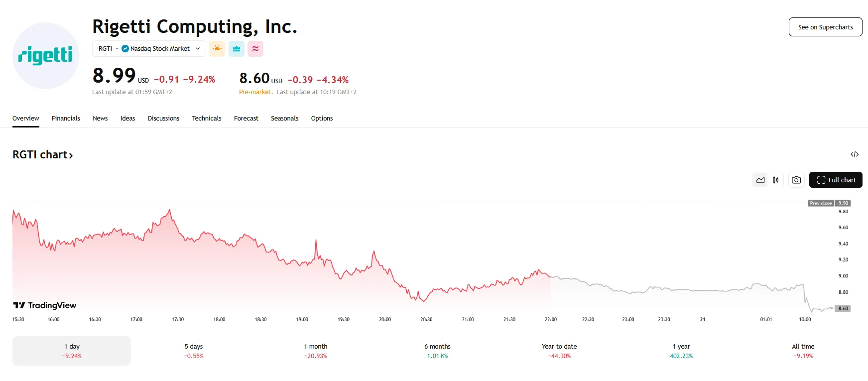868x381 pixels.
Task: Click the teal crown badge icon
Action: 236,48
